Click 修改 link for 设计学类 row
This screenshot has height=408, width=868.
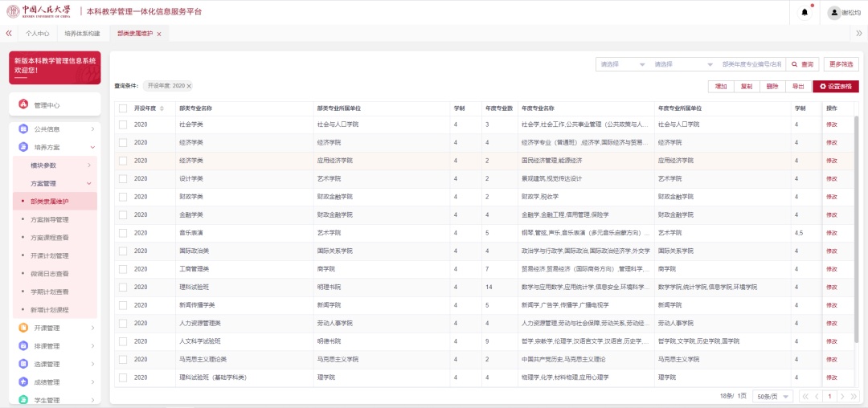831,178
